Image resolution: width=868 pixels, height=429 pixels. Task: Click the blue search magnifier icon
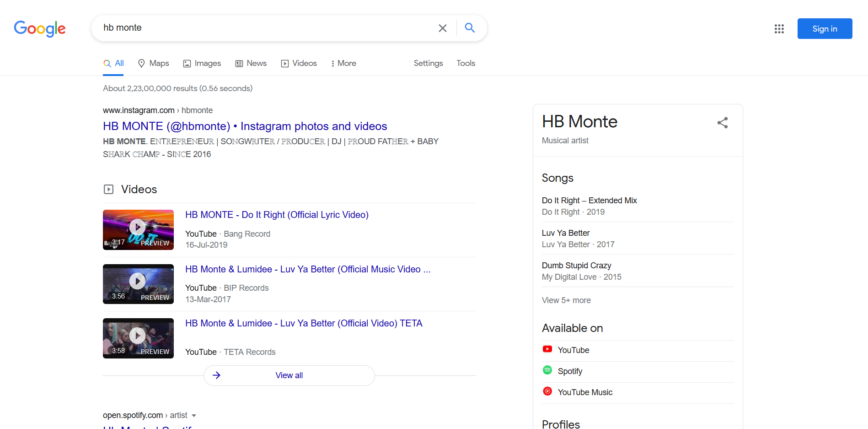[470, 27]
